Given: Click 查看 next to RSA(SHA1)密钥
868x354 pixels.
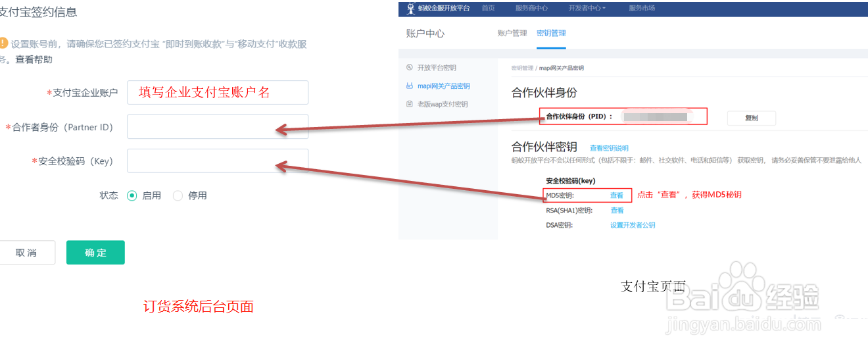Looking at the screenshot, I should tap(617, 211).
